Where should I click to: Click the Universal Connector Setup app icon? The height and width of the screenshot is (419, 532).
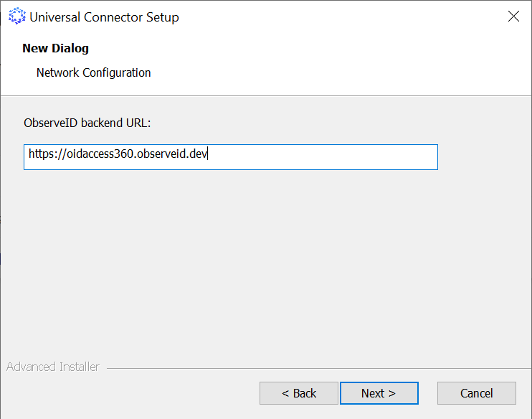pyautogui.click(x=16, y=17)
